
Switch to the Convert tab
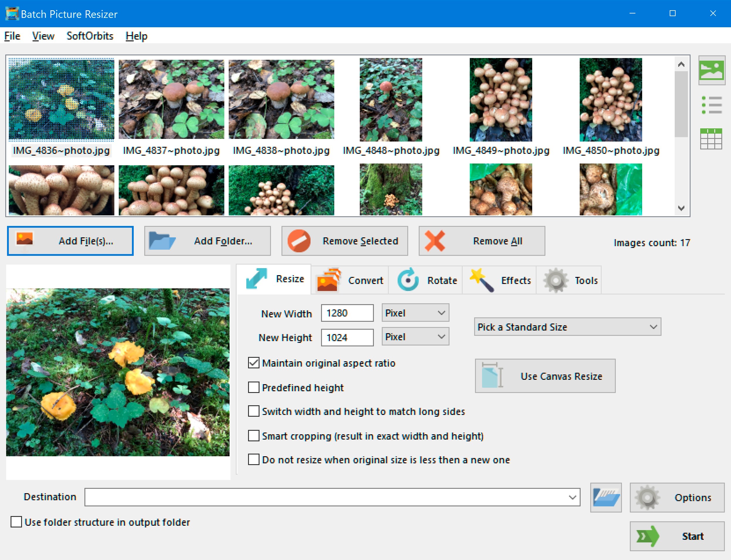coord(350,280)
